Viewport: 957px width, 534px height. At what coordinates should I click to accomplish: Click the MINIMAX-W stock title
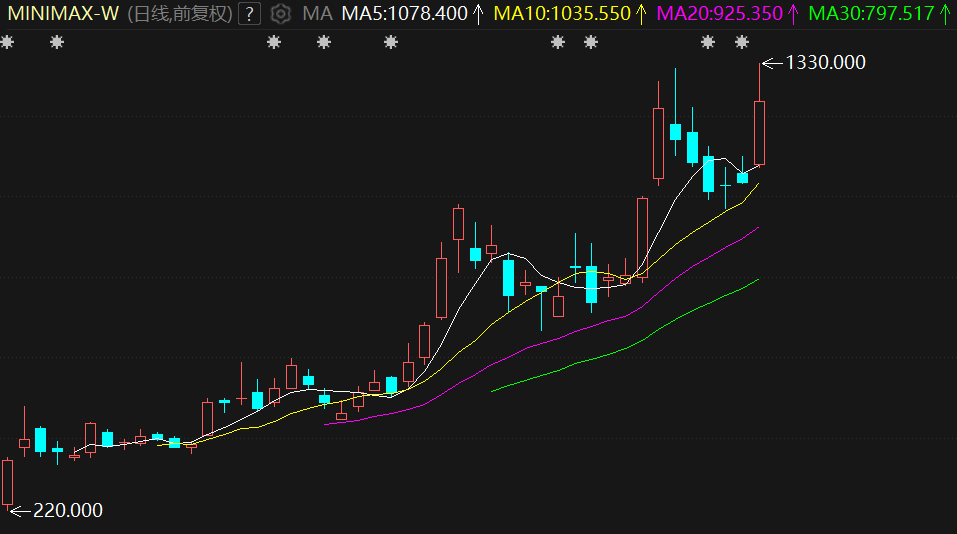pyautogui.click(x=62, y=14)
